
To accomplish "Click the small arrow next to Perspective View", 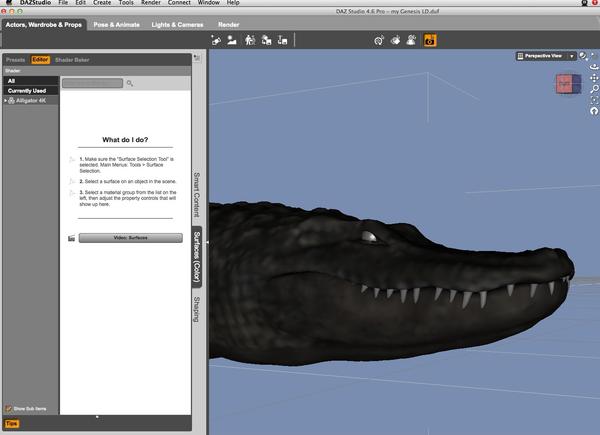I will [572, 56].
